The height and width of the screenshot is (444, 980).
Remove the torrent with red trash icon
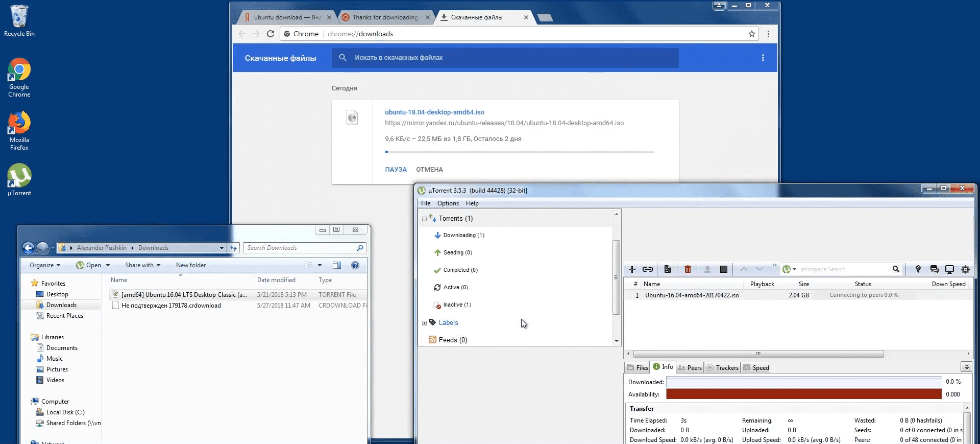coord(688,269)
